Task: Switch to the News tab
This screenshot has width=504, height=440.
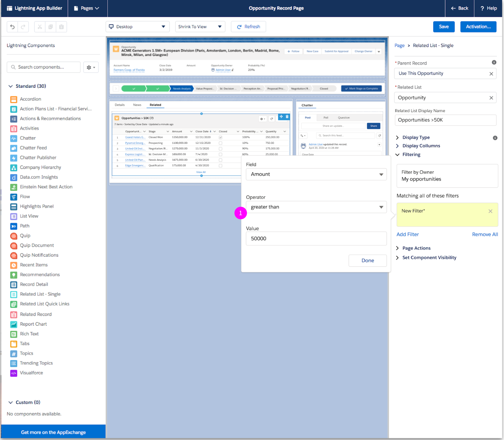Action: pos(137,105)
